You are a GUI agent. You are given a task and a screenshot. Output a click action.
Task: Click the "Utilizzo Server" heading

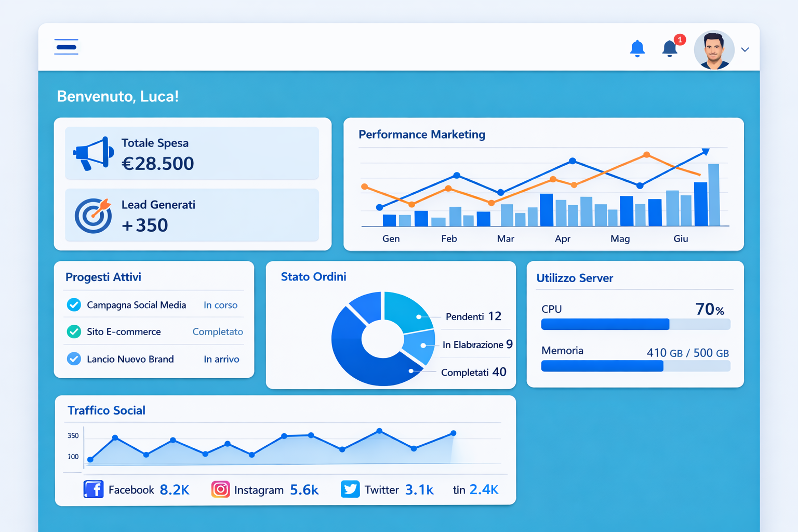click(x=575, y=278)
